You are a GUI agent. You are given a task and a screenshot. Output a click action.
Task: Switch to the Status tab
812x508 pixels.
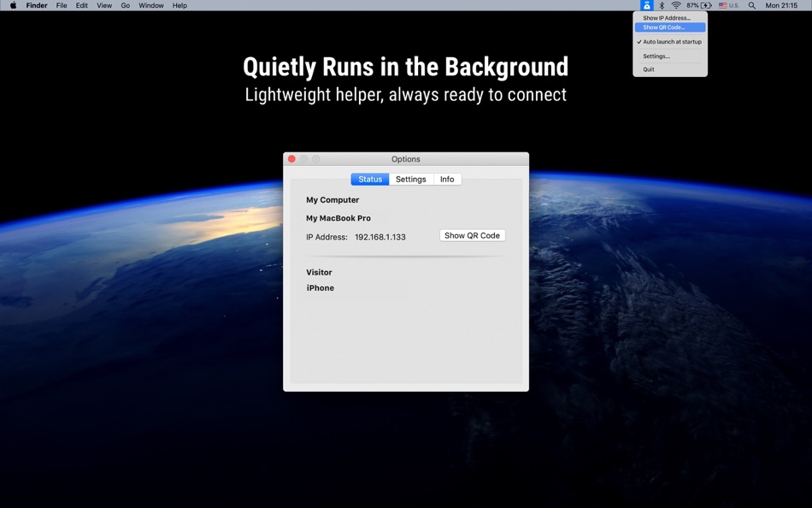point(370,179)
